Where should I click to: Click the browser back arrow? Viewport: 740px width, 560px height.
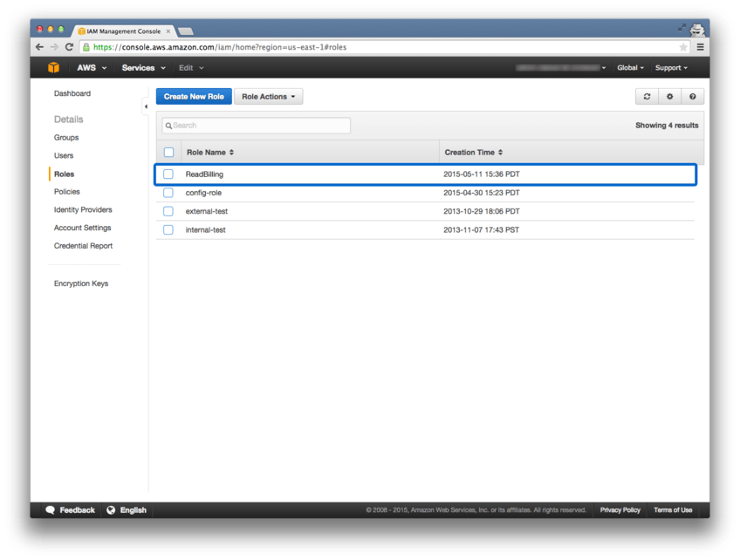point(39,47)
